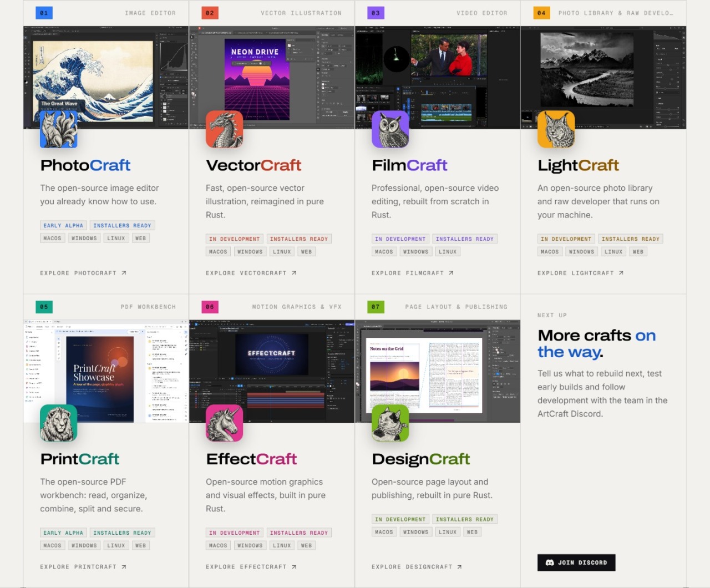Click the DesignCraft app icon on green

(x=390, y=423)
